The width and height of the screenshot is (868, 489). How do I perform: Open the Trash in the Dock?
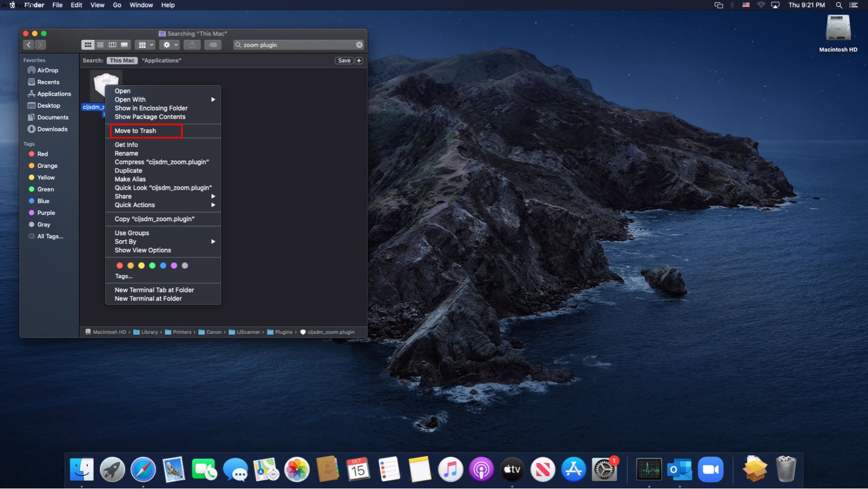point(786,470)
